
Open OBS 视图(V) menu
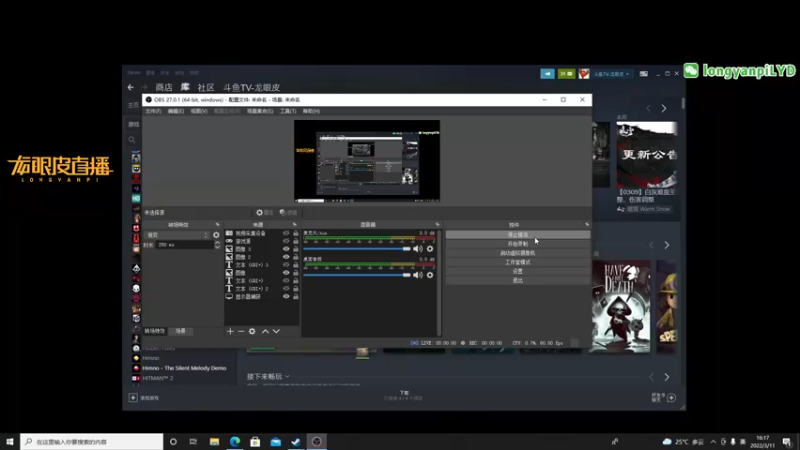coord(199,111)
